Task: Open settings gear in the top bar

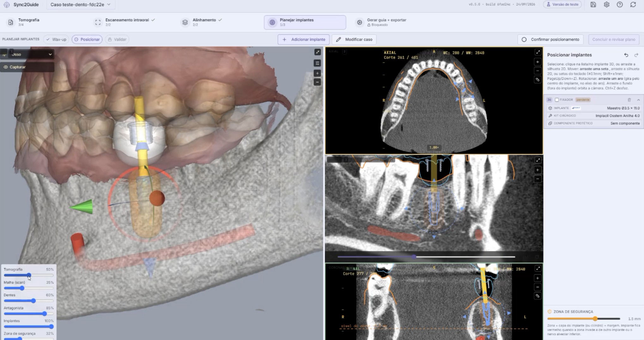Action: [606, 4]
